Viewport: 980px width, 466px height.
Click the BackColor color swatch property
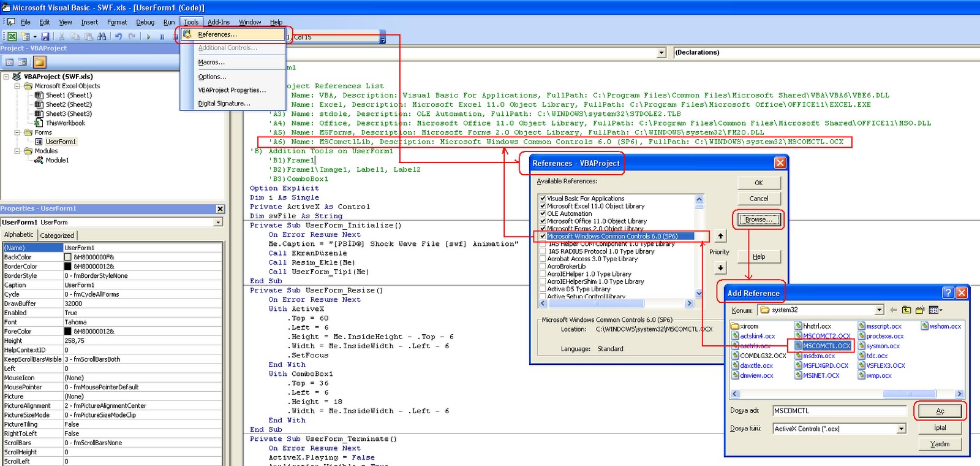[x=68, y=257]
